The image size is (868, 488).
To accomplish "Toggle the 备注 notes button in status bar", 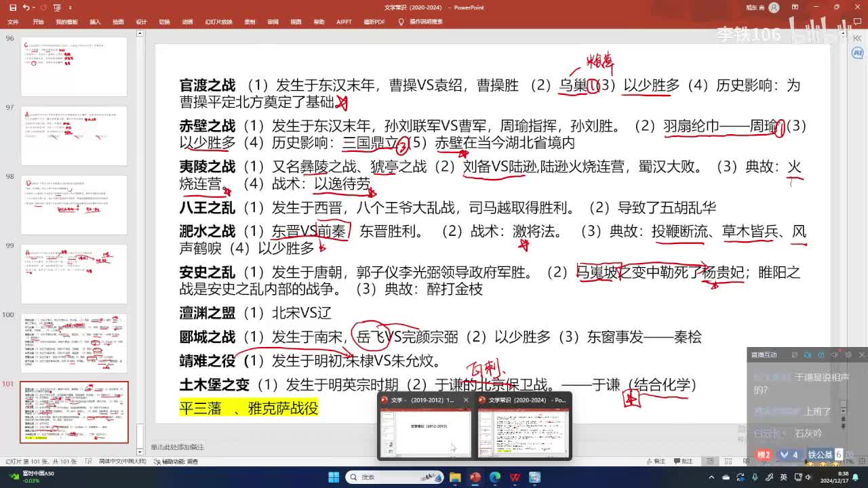I will pyautogui.click(x=654, y=461).
